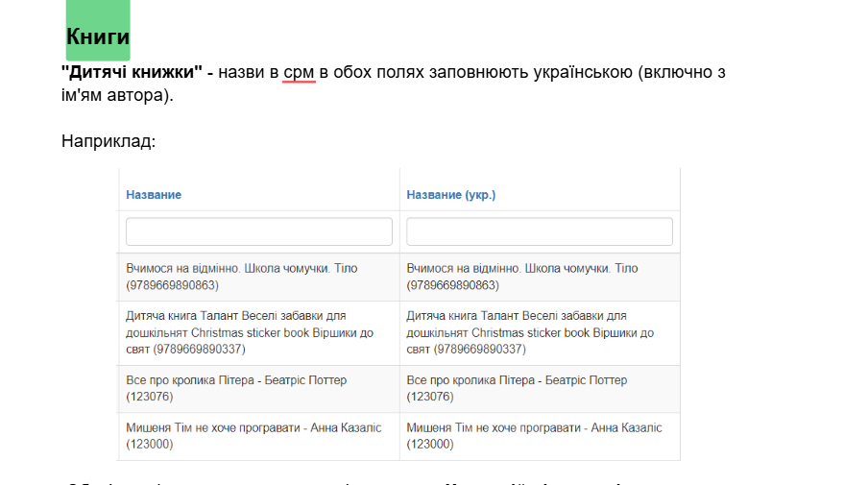Select Вчимося на відмінно row in left column
Image resolution: width=868 pixels, height=485 pixels.
pyautogui.click(x=258, y=277)
